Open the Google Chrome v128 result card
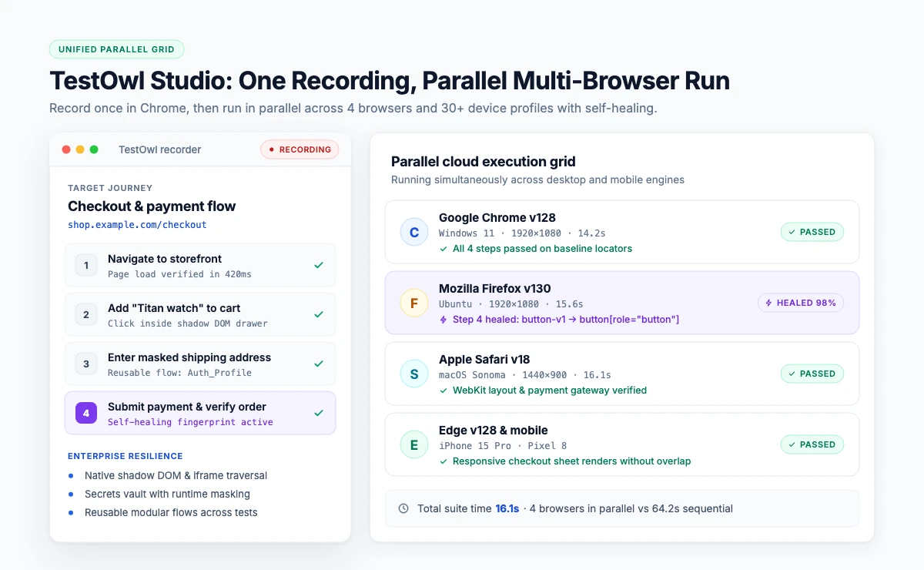The height and width of the screenshot is (570, 924). [x=622, y=232]
